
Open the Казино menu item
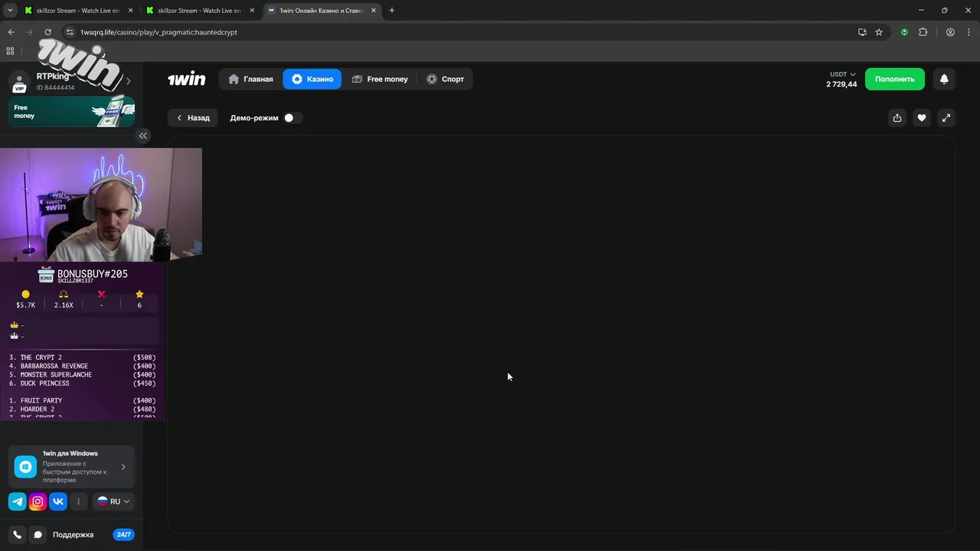coord(312,79)
